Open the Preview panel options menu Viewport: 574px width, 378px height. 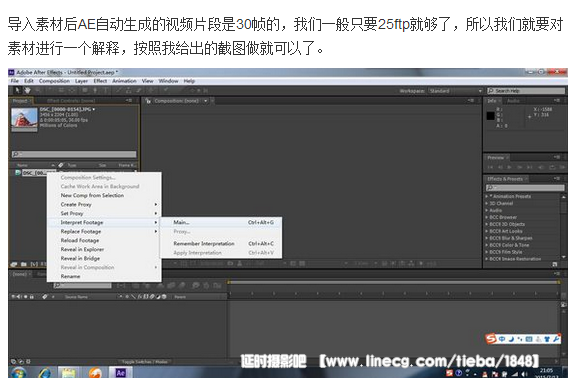pyautogui.click(x=557, y=157)
